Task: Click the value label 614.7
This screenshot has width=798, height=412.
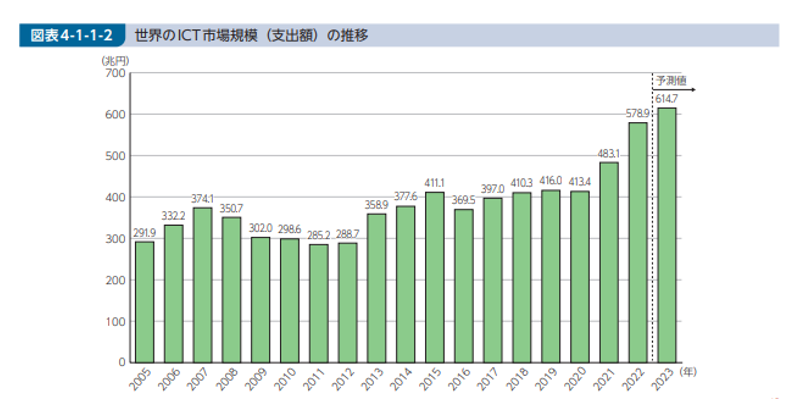Action: [x=666, y=99]
